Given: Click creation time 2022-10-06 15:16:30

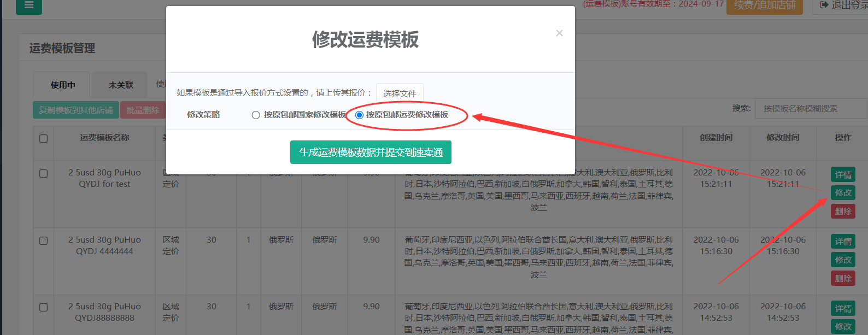Looking at the screenshot, I should [716, 245].
